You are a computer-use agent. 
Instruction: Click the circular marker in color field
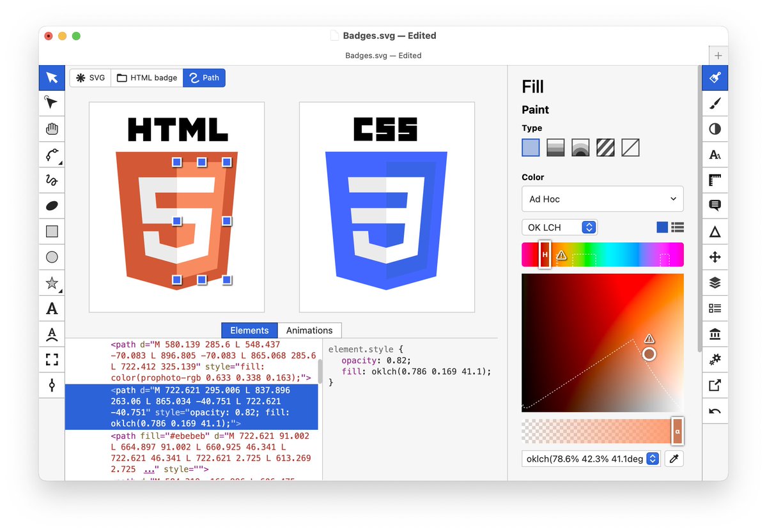pyautogui.click(x=649, y=353)
